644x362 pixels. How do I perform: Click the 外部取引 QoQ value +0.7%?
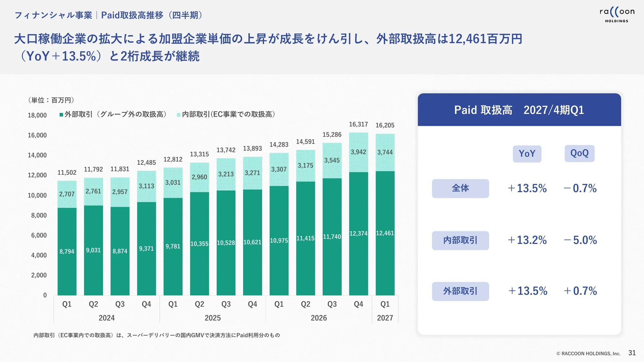(x=580, y=291)
